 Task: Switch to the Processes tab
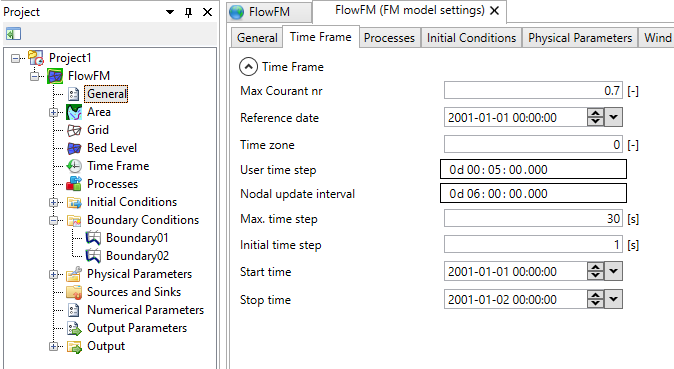(389, 38)
